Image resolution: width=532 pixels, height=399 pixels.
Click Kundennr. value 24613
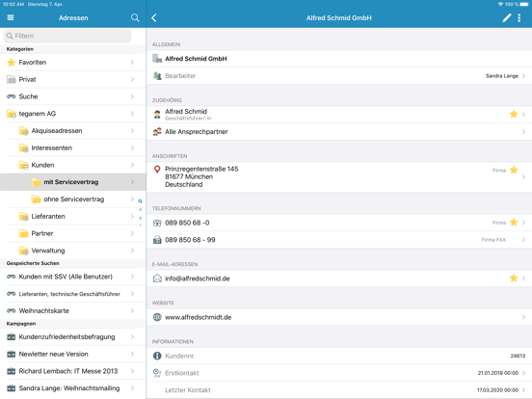pos(518,356)
